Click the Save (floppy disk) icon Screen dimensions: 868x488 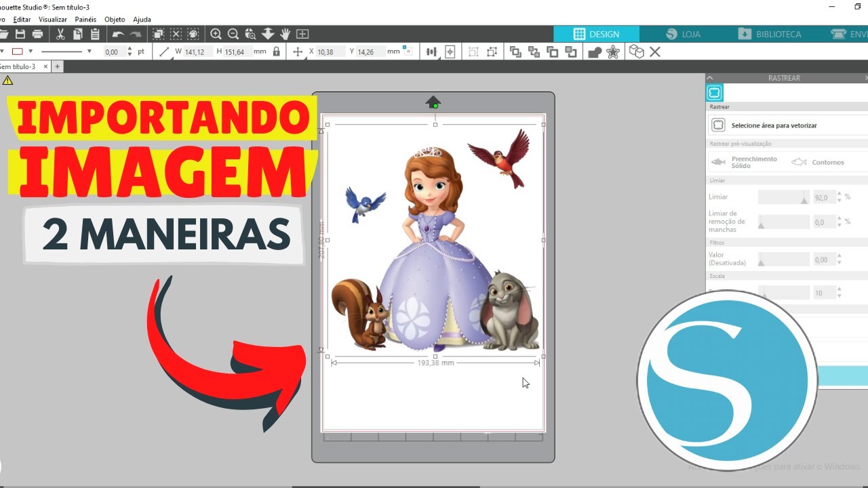(20, 34)
